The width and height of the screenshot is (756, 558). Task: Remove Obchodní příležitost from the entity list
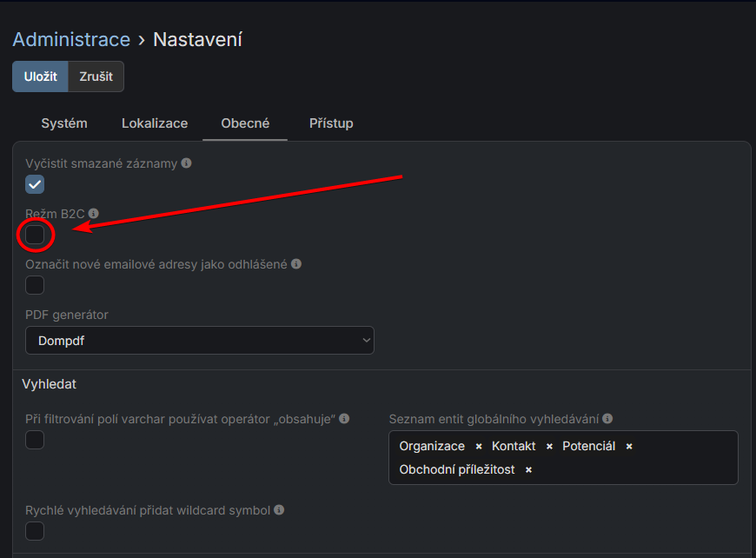coord(527,468)
